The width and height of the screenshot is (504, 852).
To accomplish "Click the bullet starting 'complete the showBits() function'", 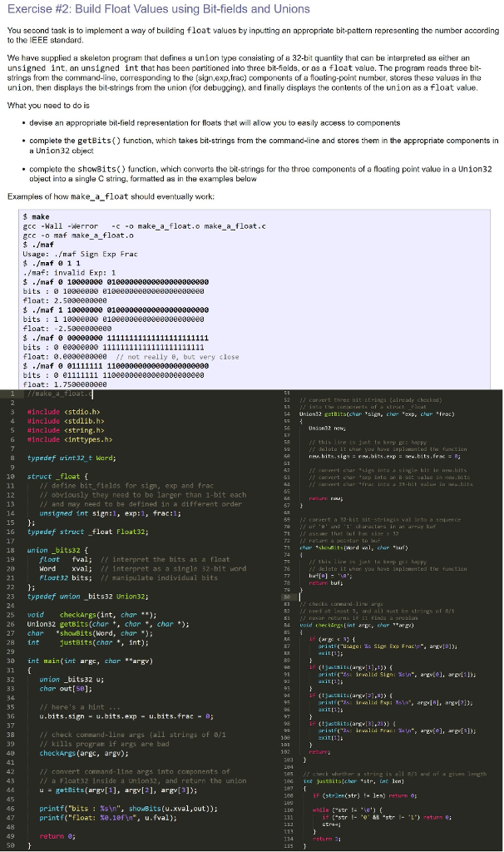I will click(260, 174).
